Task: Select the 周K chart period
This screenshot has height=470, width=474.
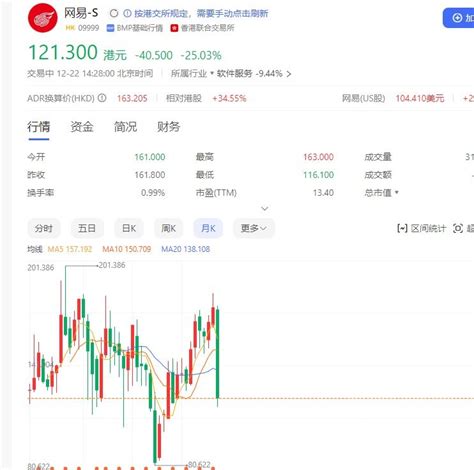Action: 168,228
